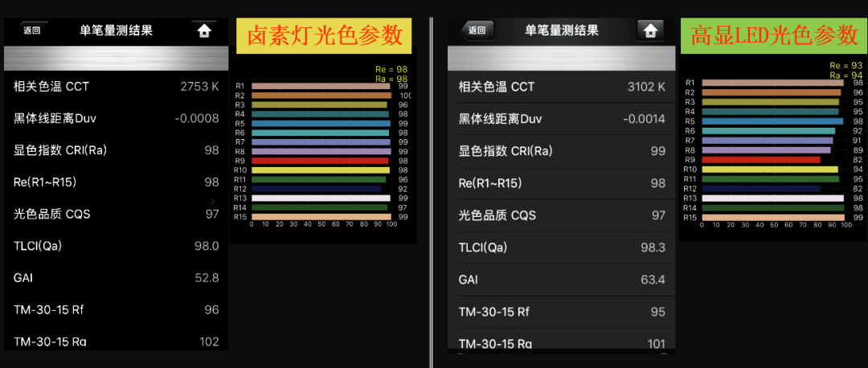Select the TM-30-15 Rg row valued 102
868x368 pixels.
117,338
